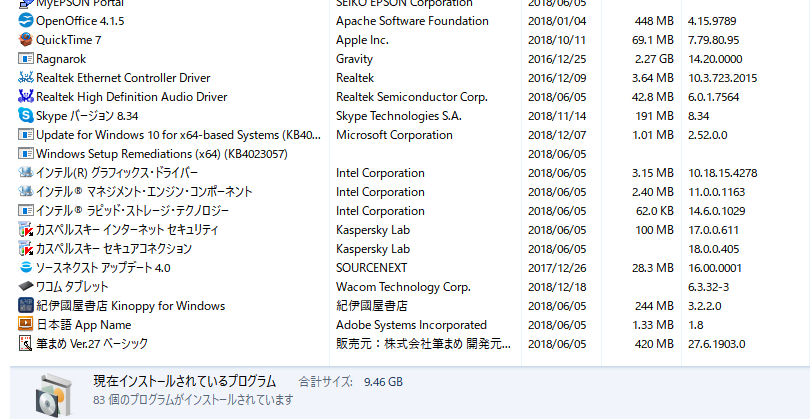Screen dimensions: 810x419
Task: Select the Ragnarok program name
Action: pos(61,59)
